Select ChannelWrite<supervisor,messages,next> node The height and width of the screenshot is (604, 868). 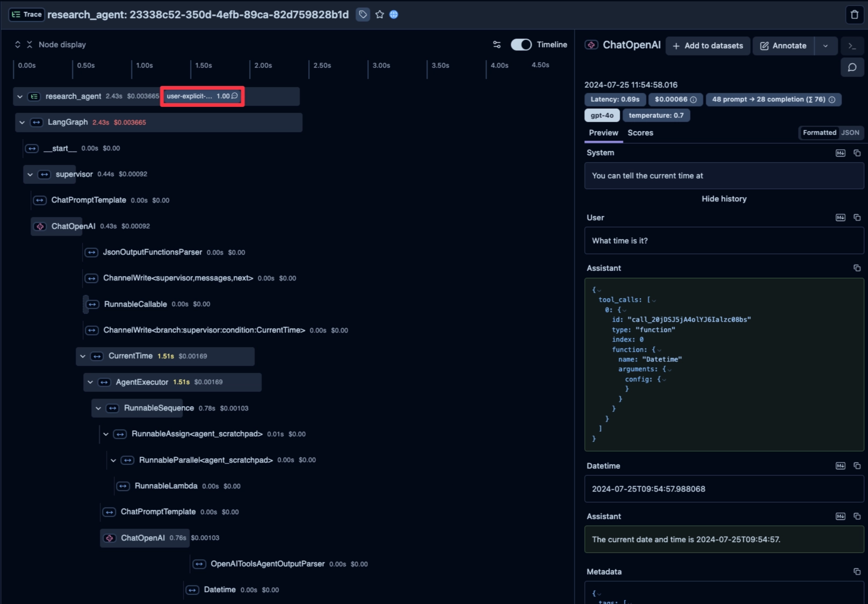[178, 278]
